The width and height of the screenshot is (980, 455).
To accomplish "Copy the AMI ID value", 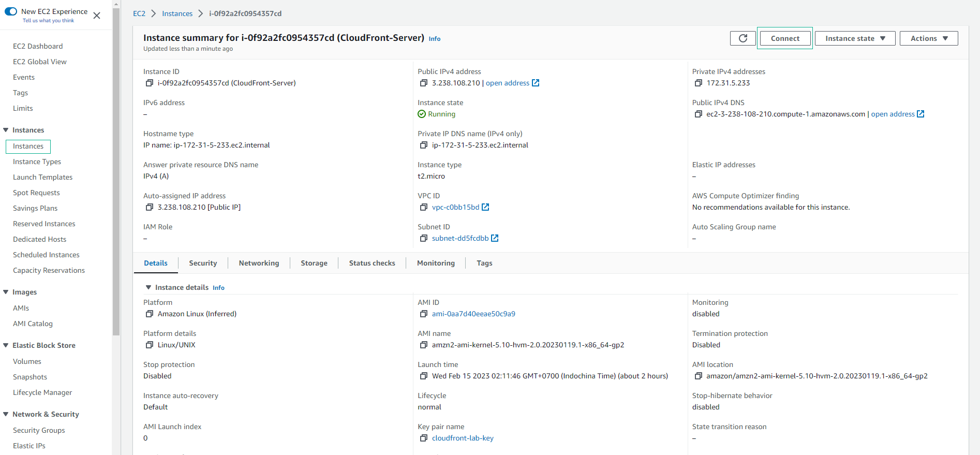I will pos(424,314).
